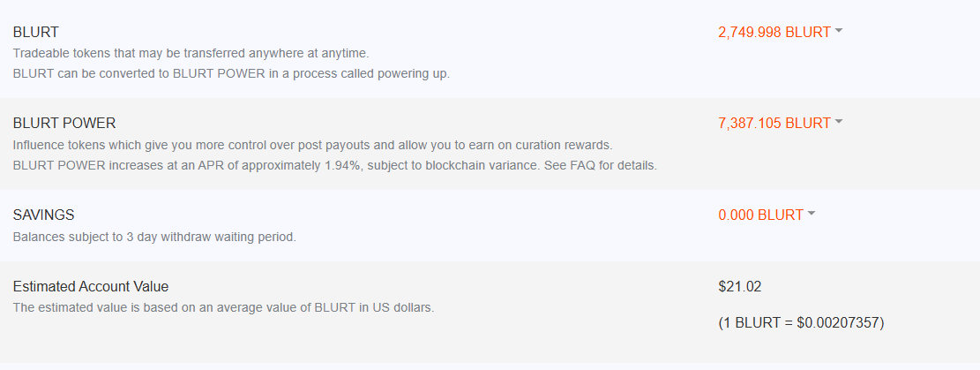The image size is (980, 370).
Task: Click the 3 day withdraw waiting period note
Action: pos(153,237)
